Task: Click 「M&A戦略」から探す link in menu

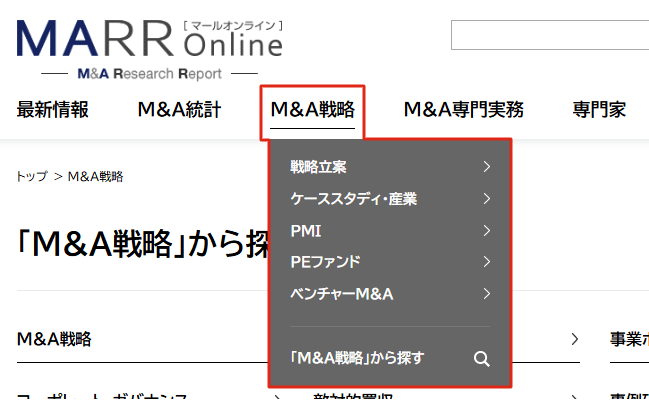Action: tap(357, 358)
